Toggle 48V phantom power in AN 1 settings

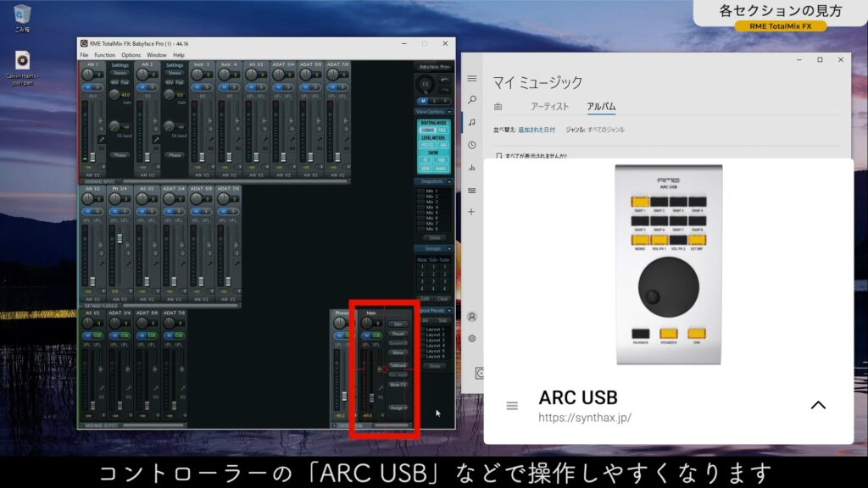click(x=114, y=82)
